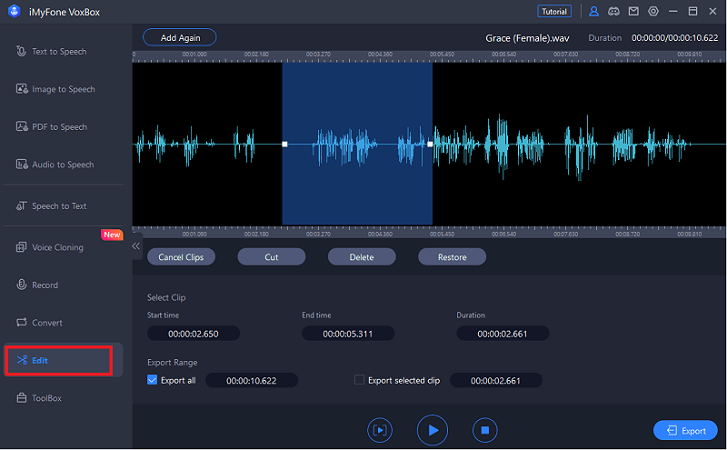727x450 pixels.
Task: Uncheck the Export all checkbox
Action: pyautogui.click(x=152, y=380)
